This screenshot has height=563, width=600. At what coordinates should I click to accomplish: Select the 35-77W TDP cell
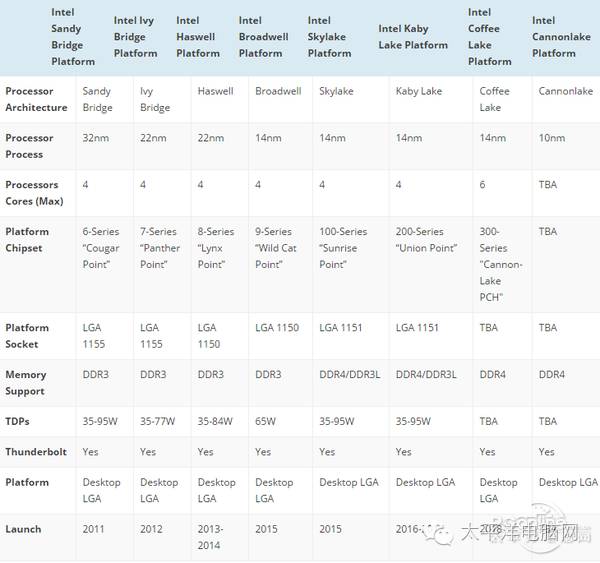[157, 421]
